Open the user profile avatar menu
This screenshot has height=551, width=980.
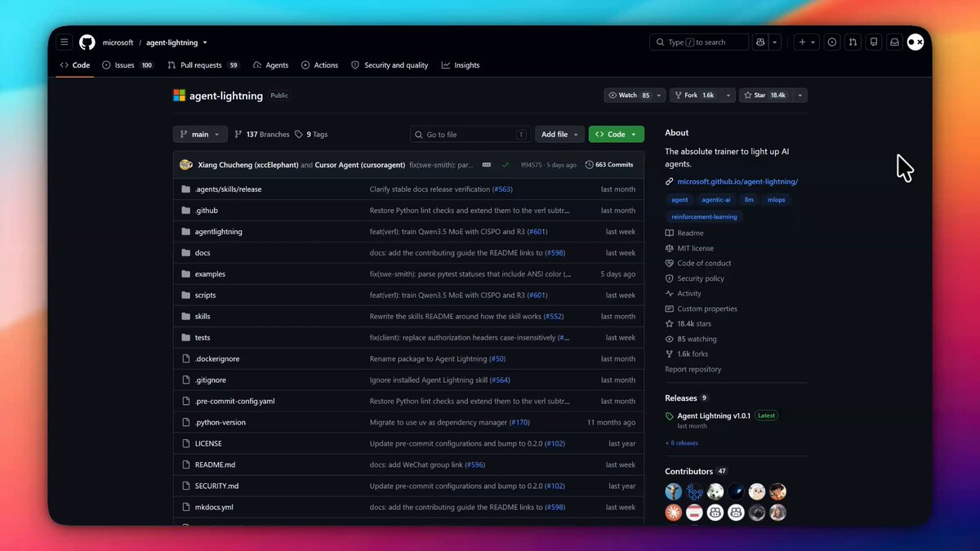(x=915, y=42)
